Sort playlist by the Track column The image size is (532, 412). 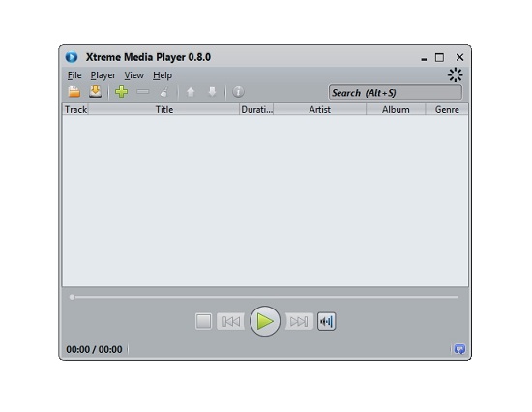tap(75, 109)
